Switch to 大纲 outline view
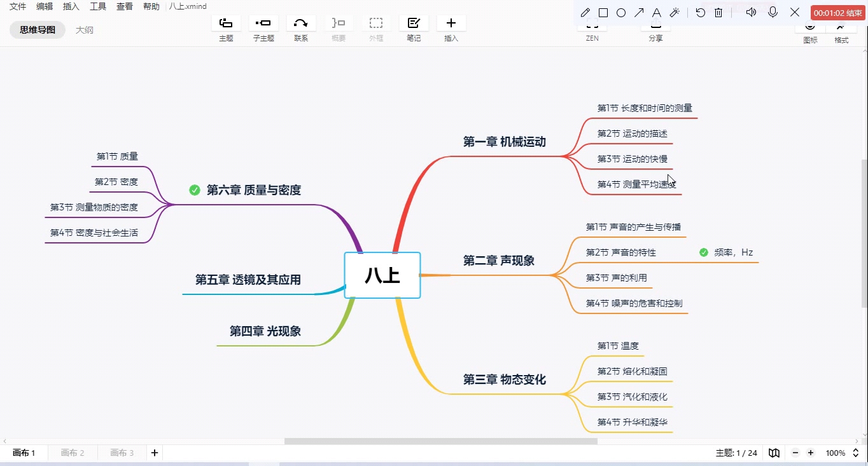Viewport: 868px width, 466px height. pos(85,30)
